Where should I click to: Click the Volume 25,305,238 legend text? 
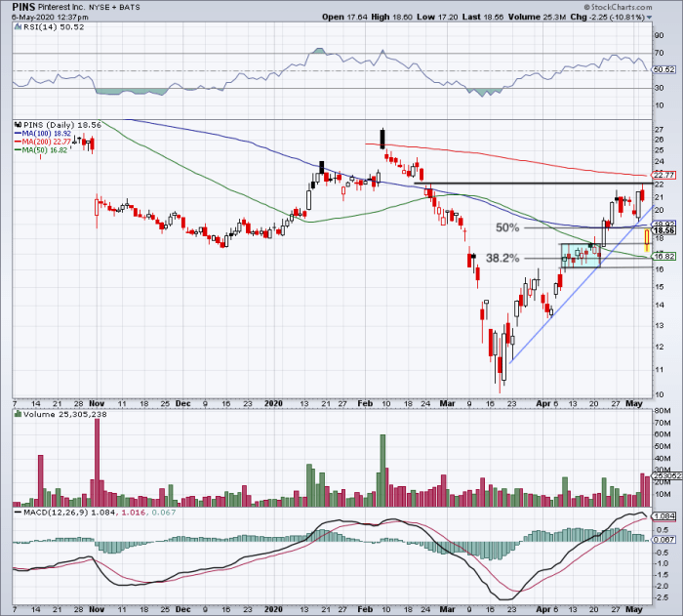(65, 414)
